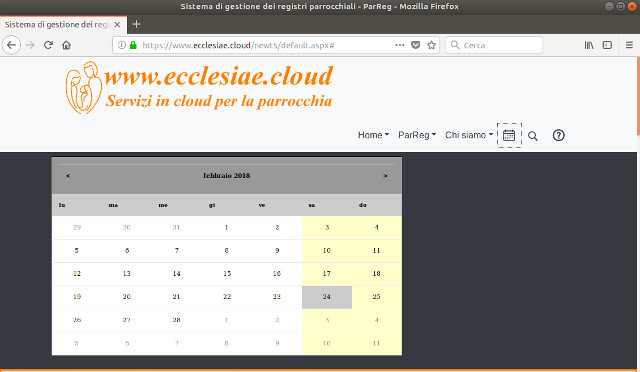Go to the browser home icon
This screenshot has height=372, width=640.
[x=67, y=45]
